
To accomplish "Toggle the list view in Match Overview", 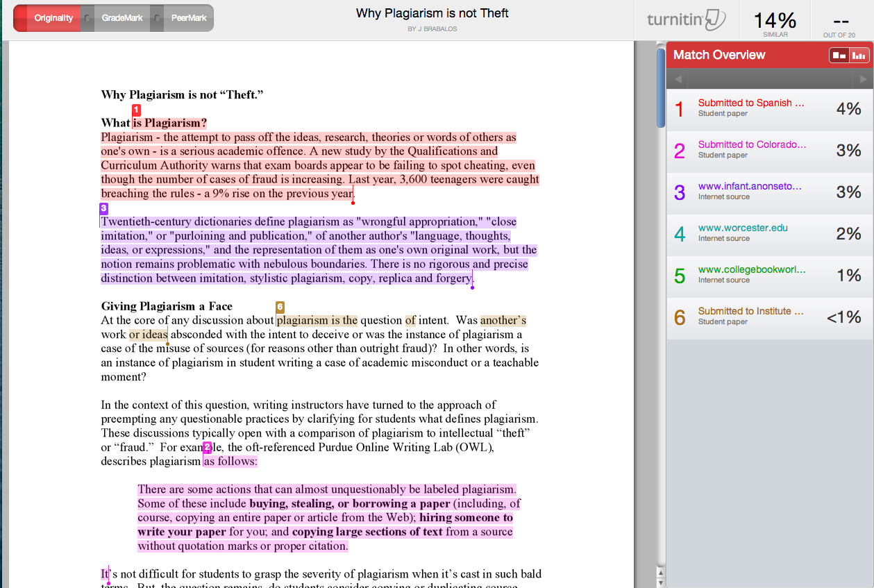I will 841,54.
